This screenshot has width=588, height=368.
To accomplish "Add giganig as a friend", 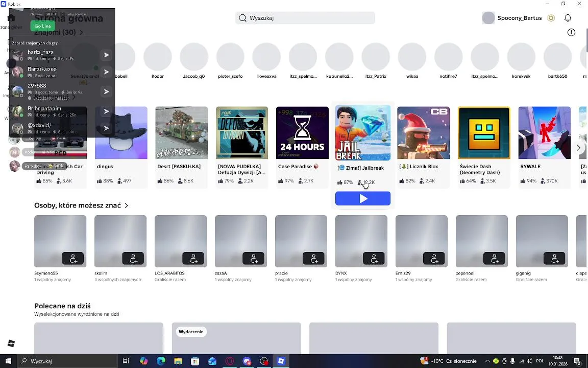I will [x=554, y=258].
